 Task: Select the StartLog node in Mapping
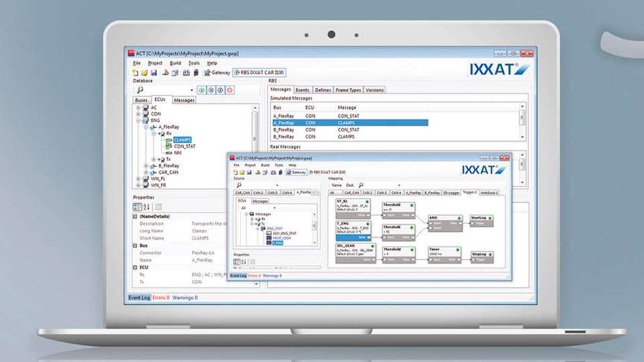(x=482, y=221)
